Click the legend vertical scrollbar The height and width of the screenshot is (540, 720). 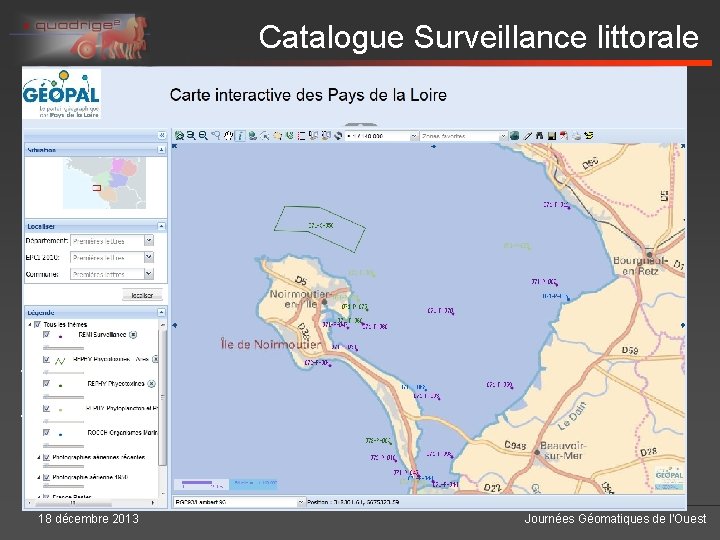pos(162,398)
